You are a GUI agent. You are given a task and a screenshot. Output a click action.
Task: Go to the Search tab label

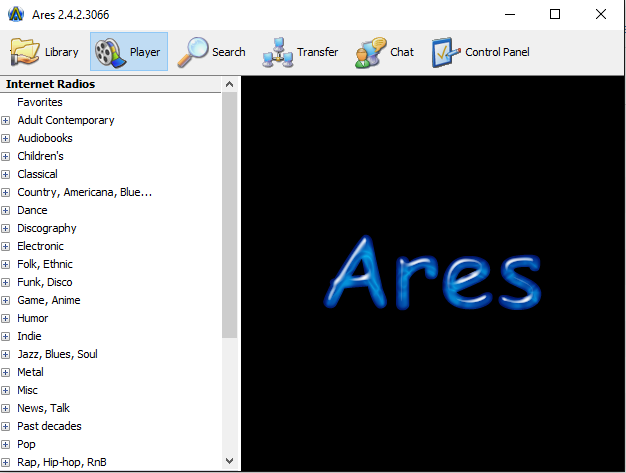click(229, 52)
